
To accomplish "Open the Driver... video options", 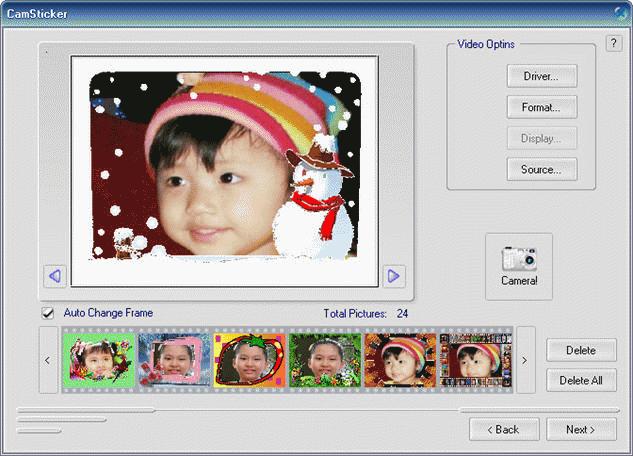I will pos(541,76).
